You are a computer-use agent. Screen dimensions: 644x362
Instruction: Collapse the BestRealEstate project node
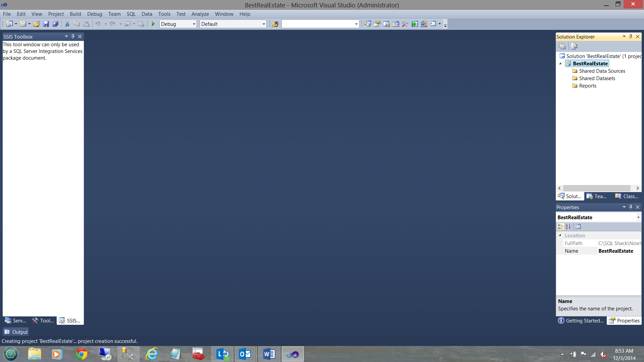pyautogui.click(x=560, y=63)
